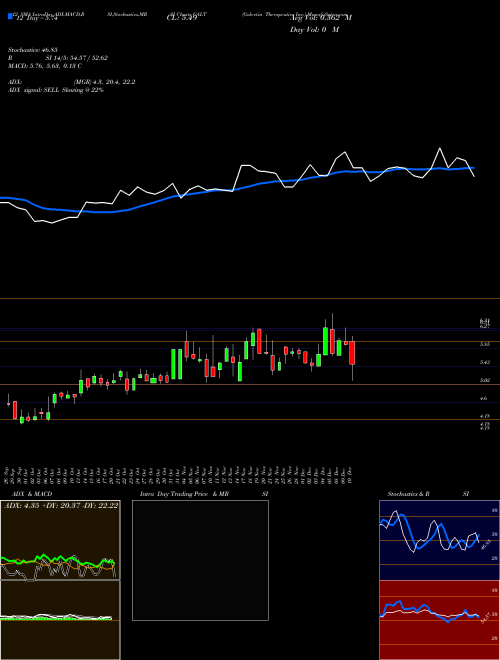
Task: Click the 'Day Vol: 0 M' text
Action: (314, 30)
